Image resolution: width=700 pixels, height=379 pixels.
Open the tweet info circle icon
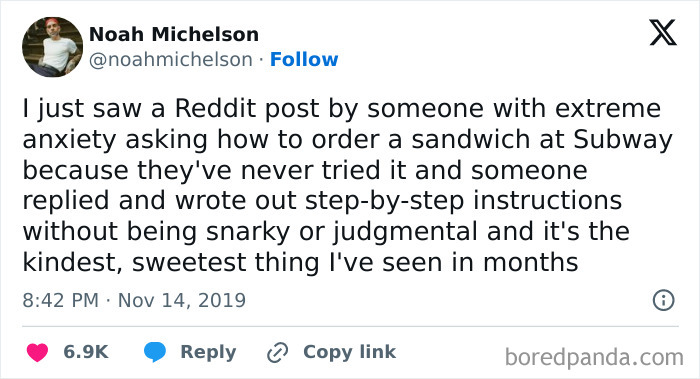(x=663, y=300)
